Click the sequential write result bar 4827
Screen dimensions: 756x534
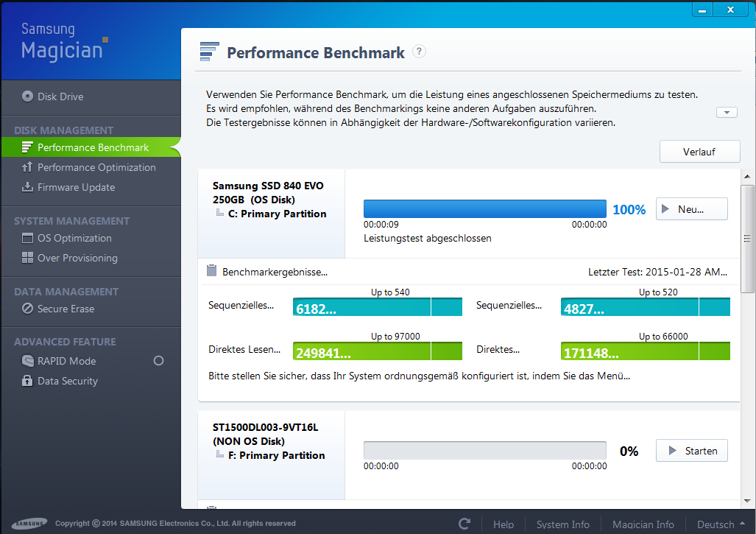click(646, 307)
